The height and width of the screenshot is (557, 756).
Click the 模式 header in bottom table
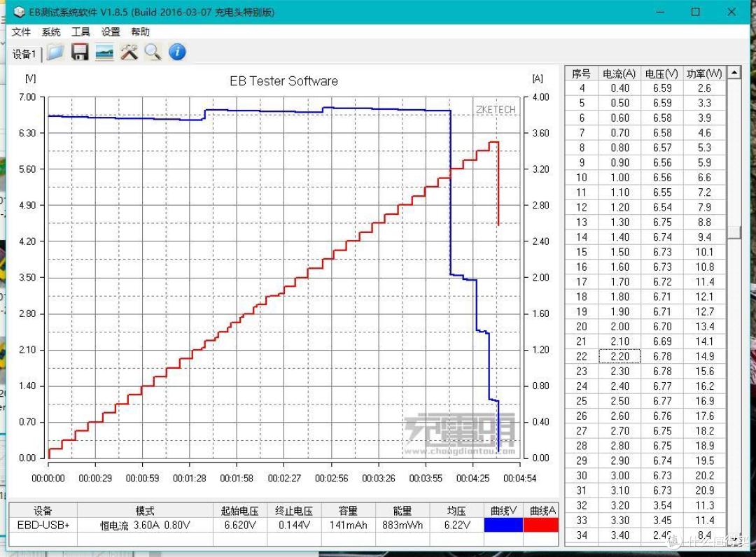[145, 510]
